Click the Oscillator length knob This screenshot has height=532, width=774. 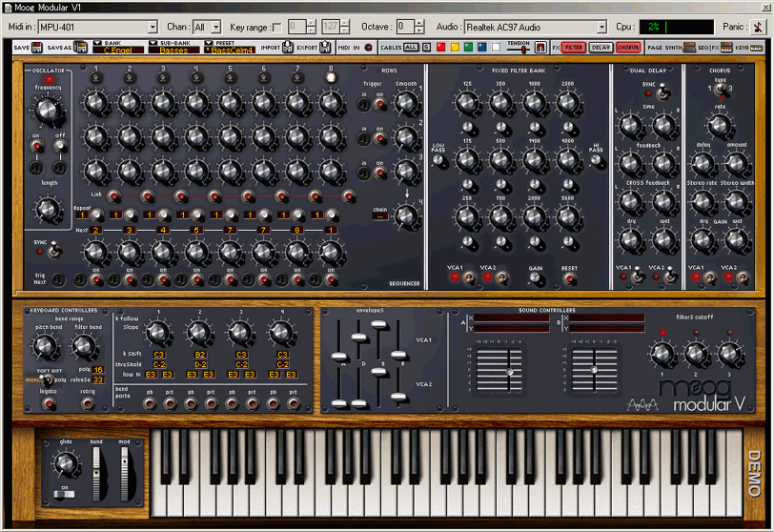pyautogui.click(x=48, y=209)
